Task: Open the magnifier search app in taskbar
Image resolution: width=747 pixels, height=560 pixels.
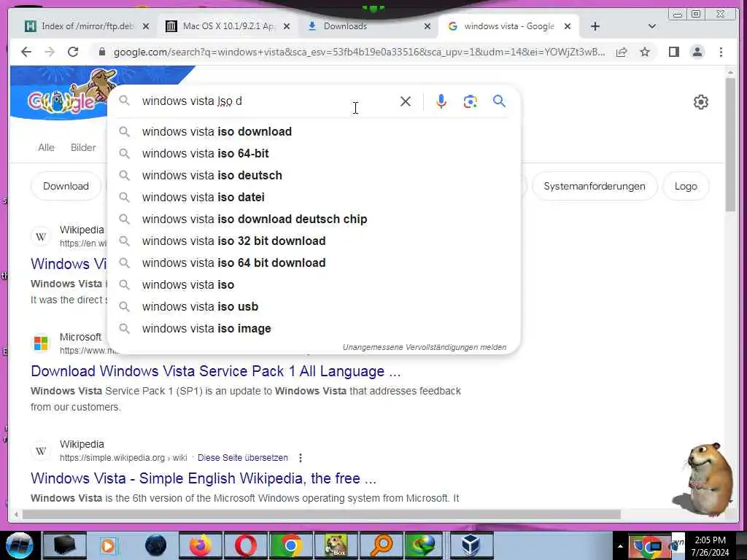Action: point(380,545)
